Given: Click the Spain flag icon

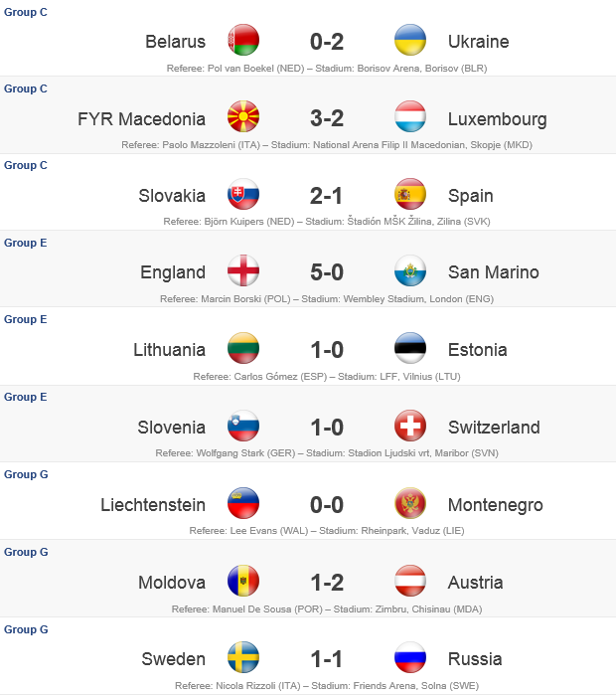Looking at the screenshot, I should coord(410,194).
